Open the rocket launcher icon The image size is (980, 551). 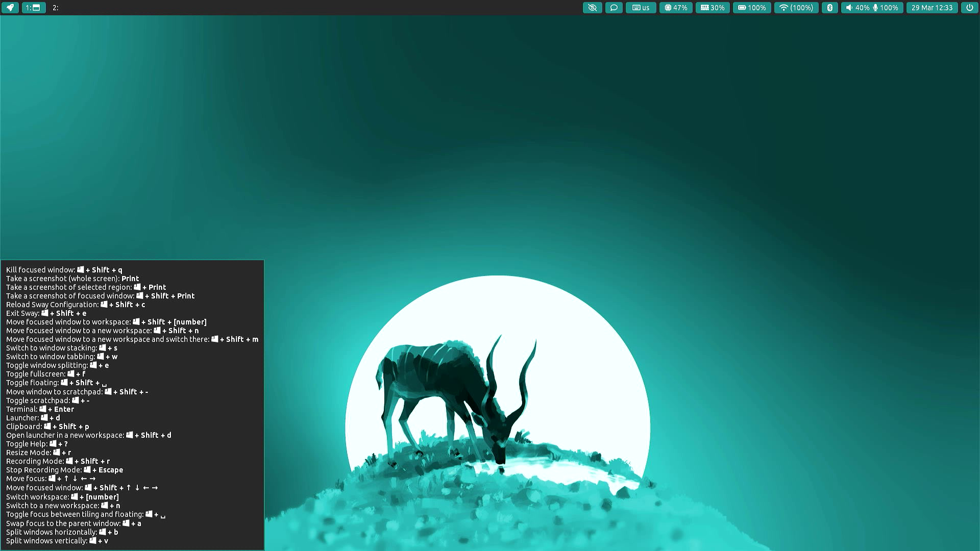coord(10,8)
